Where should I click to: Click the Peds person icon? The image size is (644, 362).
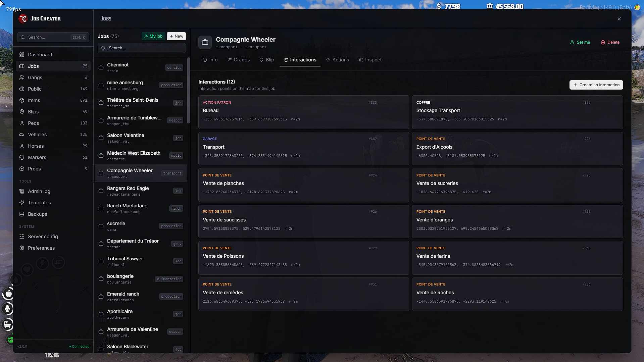click(22, 123)
